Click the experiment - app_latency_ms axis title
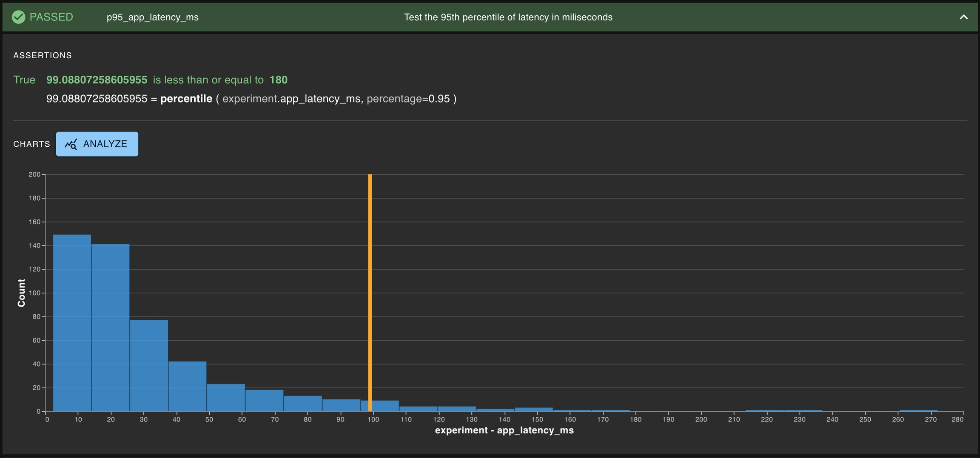 coord(504,430)
